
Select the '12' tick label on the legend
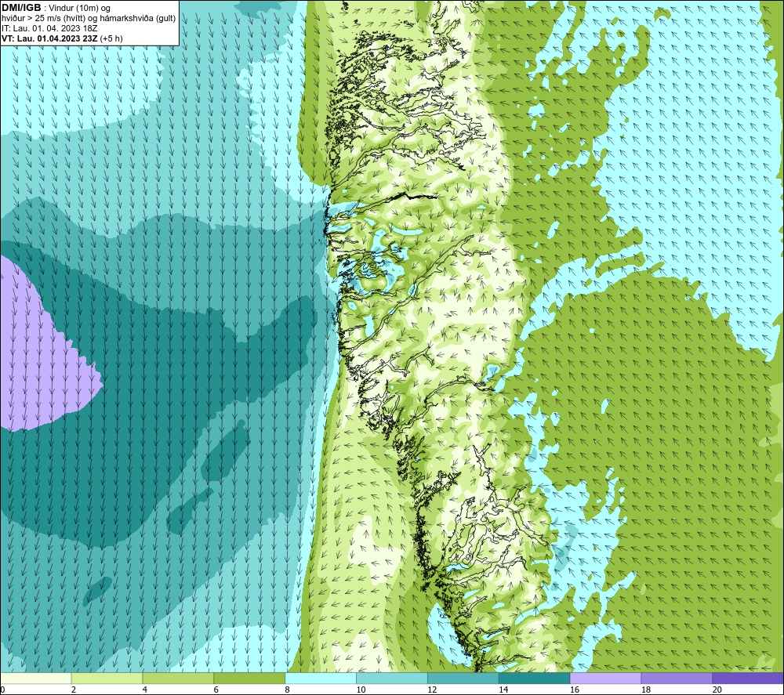click(432, 690)
